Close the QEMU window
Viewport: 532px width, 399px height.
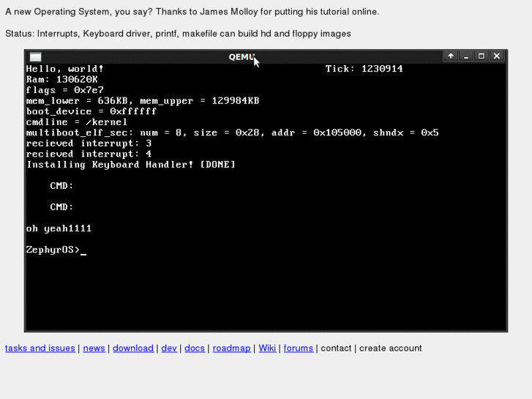coord(496,56)
